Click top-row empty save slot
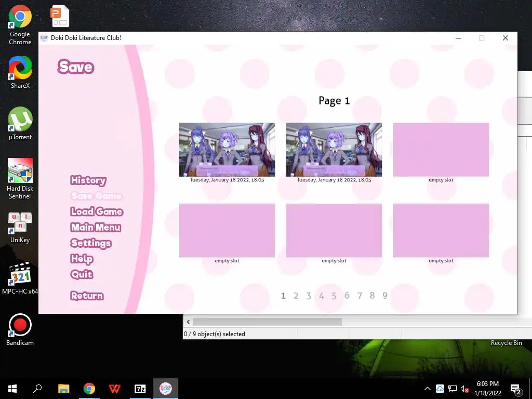 [x=441, y=150]
